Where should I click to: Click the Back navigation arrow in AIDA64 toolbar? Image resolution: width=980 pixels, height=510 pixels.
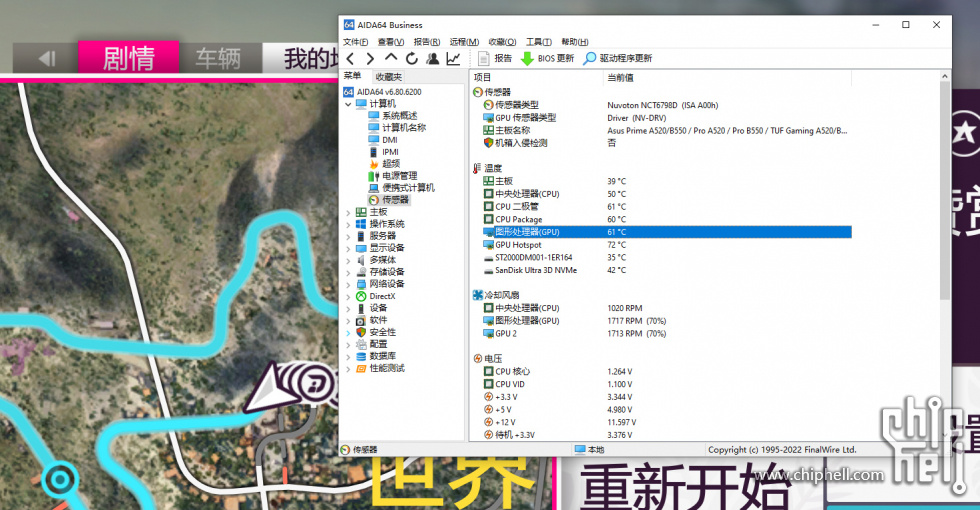[350, 59]
